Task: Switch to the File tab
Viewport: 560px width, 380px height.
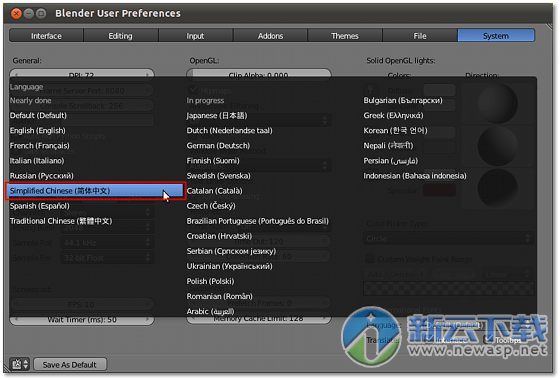Action: point(420,36)
